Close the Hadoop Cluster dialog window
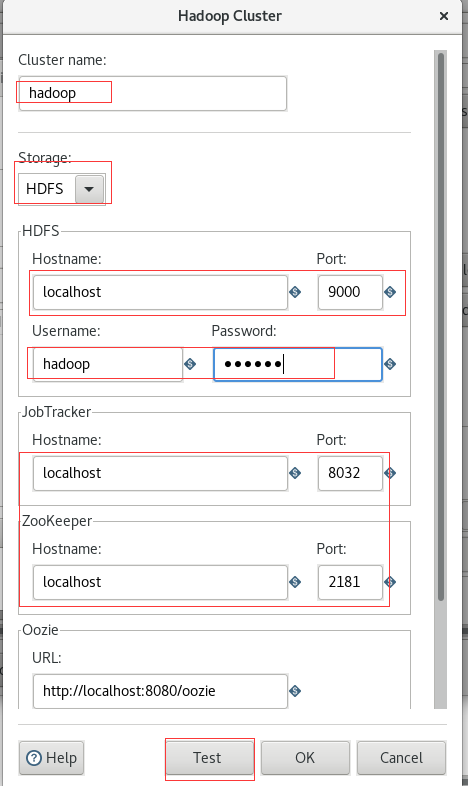 (x=443, y=16)
